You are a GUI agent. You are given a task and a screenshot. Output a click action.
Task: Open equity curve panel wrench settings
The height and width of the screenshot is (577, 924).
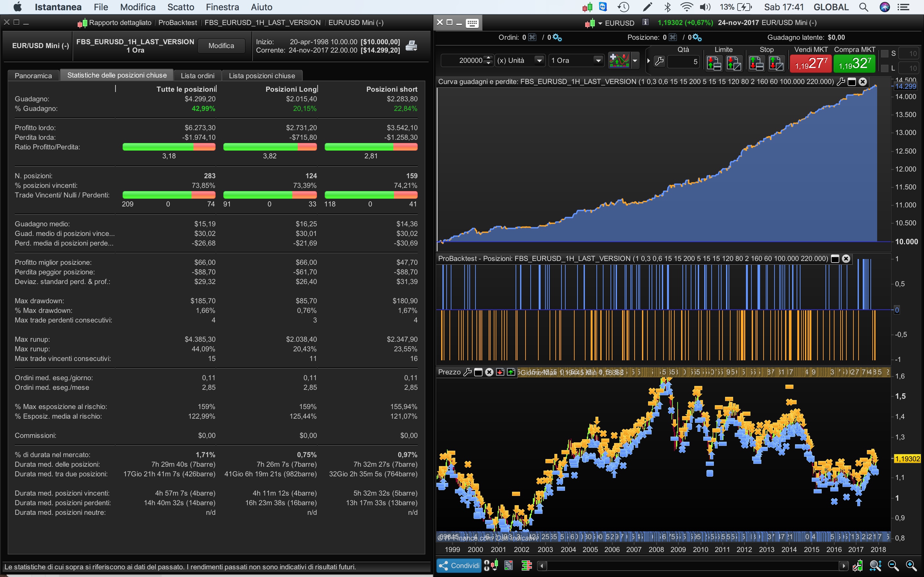[x=841, y=82]
